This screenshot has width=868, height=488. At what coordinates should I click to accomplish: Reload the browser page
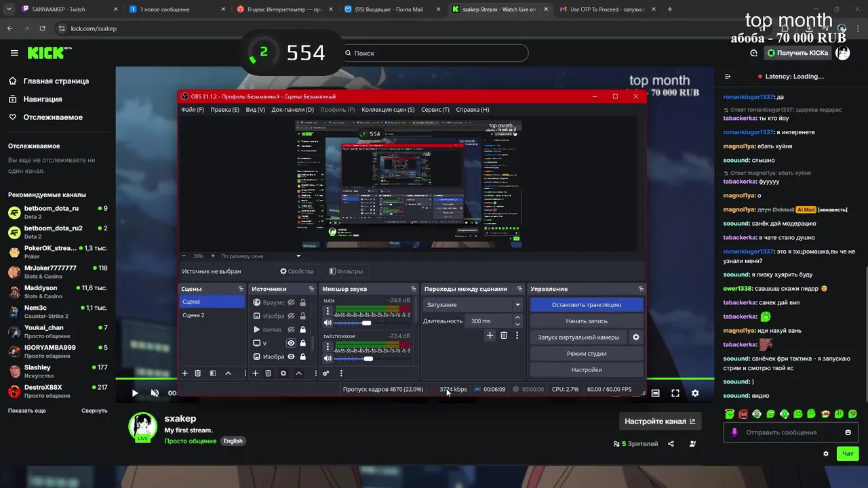click(x=43, y=28)
